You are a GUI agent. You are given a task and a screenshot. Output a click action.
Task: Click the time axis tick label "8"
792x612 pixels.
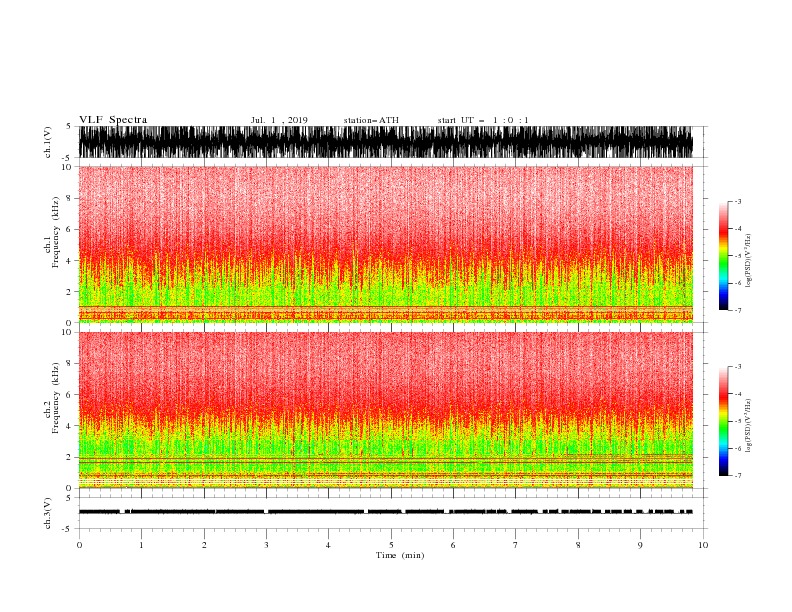tap(578, 545)
